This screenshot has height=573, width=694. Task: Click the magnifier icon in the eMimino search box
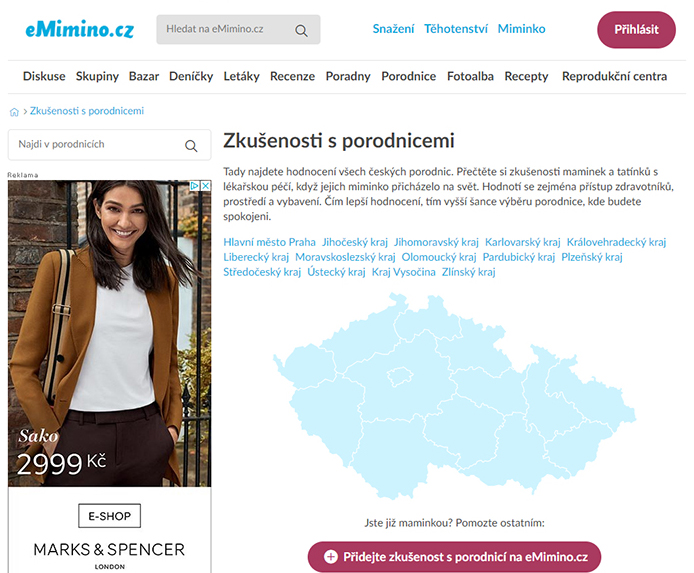click(x=301, y=31)
